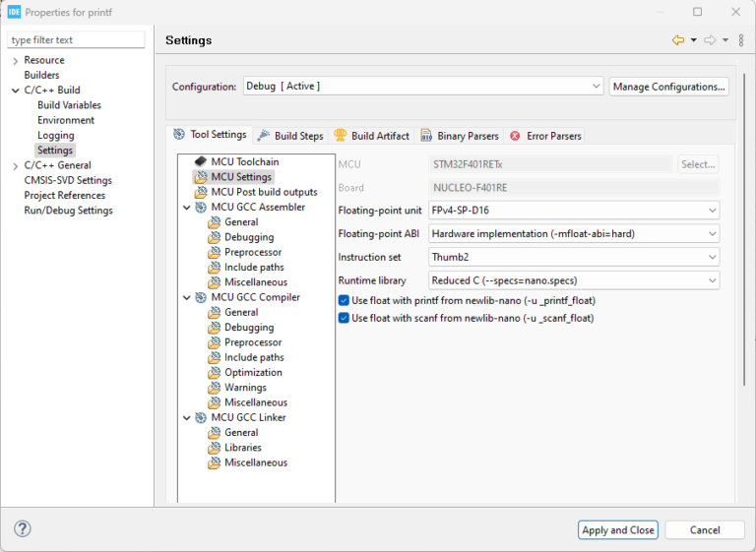
Task: Click the Apply and Close button
Action: (x=617, y=529)
